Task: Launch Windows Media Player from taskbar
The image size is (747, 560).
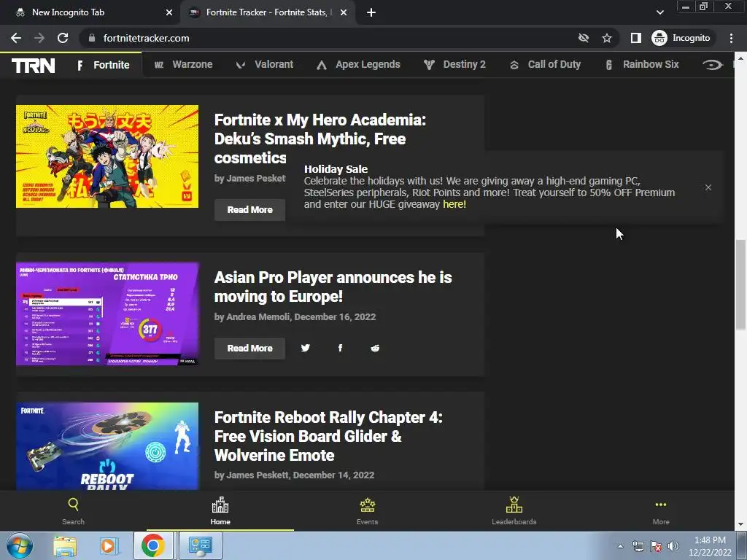Action: (108, 545)
